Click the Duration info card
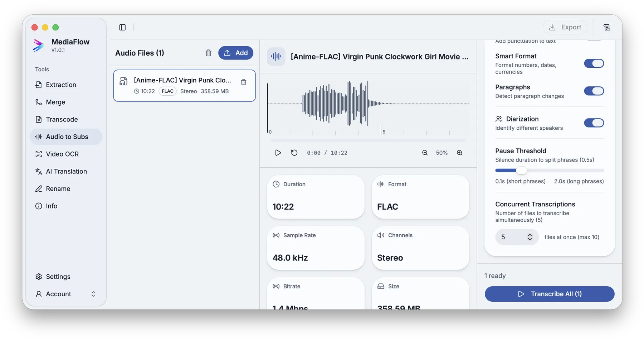The height and width of the screenshot is (340, 644). click(x=316, y=197)
